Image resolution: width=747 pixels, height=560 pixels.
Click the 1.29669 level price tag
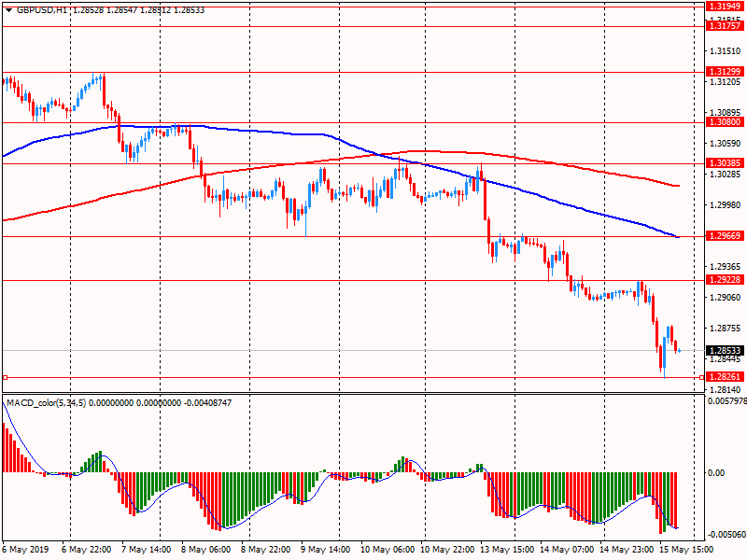(725, 236)
